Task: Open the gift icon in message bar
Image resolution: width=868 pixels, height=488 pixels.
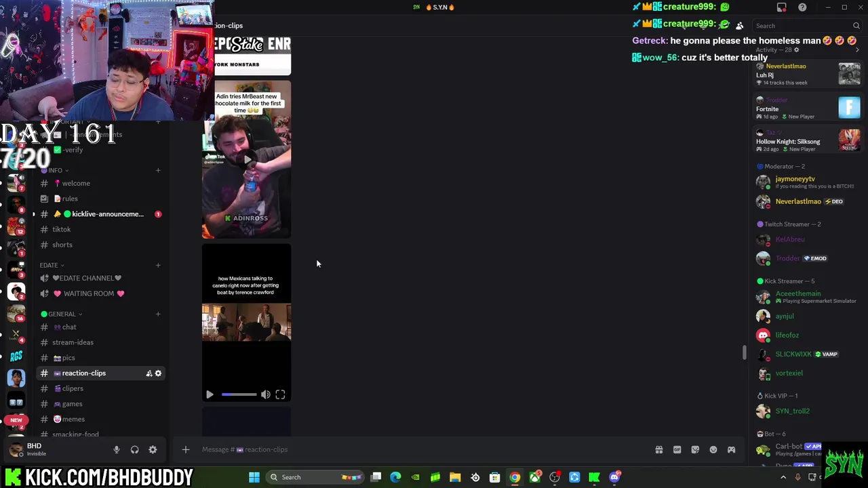Action: point(658,449)
